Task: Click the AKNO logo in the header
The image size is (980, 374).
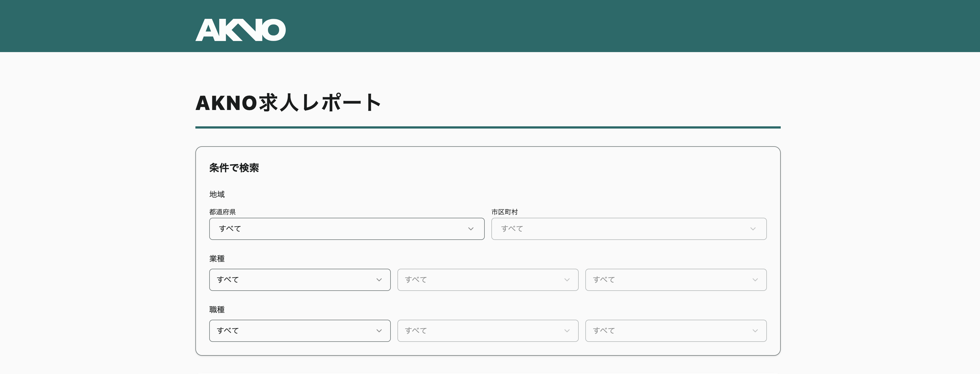Action: click(240, 30)
